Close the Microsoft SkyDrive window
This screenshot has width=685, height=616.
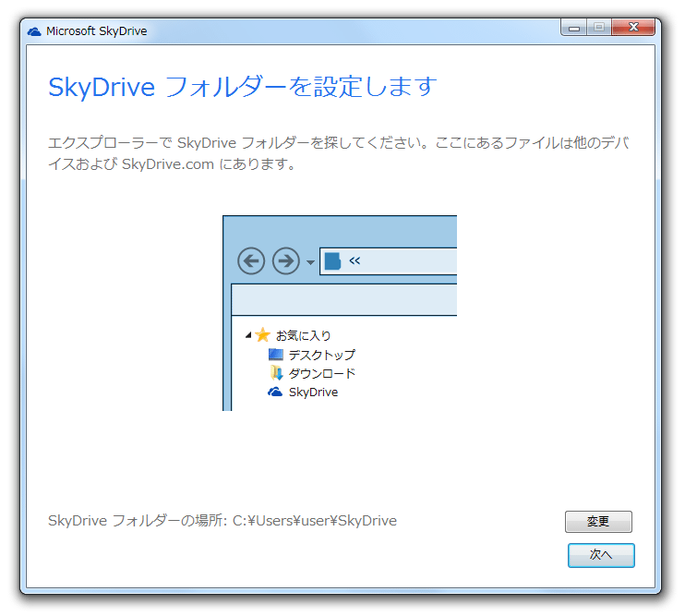633,28
